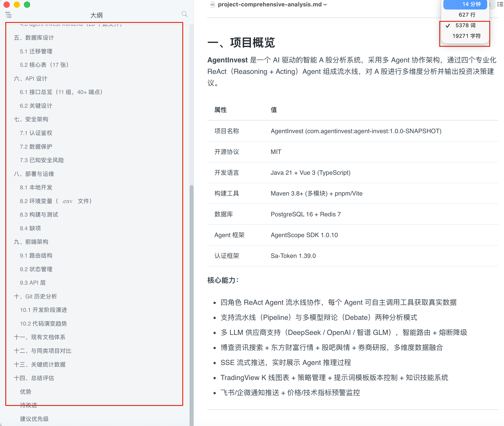This screenshot has width=504, height=426.
Task: Jump to 6.1 接口总览 via outline
Action: coord(61,92)
